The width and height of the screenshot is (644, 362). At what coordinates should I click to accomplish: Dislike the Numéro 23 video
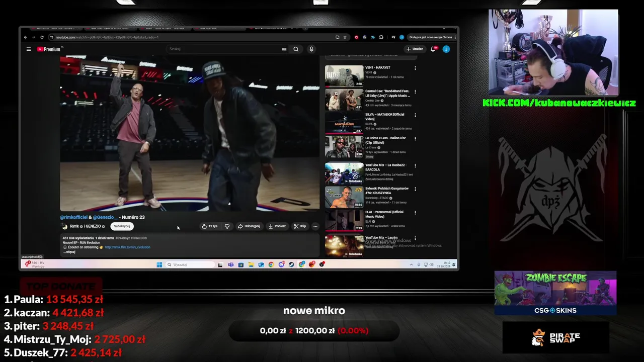pyautogui.click(x=227, y=226)
